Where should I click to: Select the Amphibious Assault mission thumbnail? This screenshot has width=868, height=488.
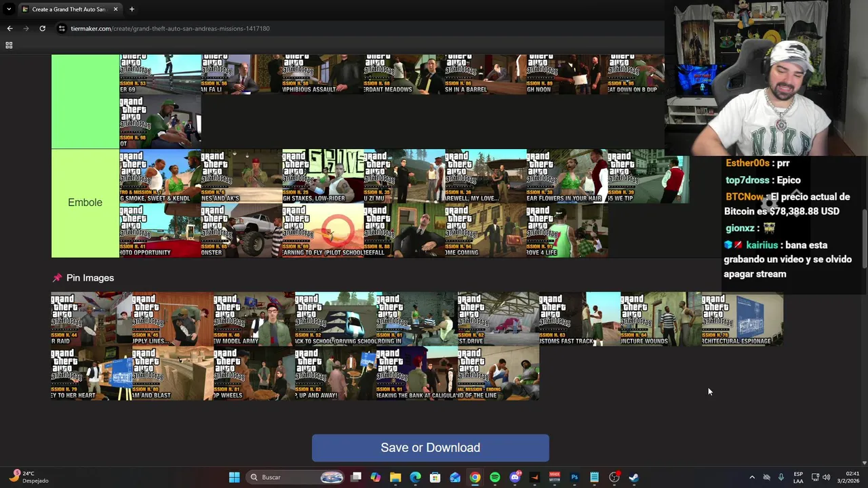tap(323, 74)
